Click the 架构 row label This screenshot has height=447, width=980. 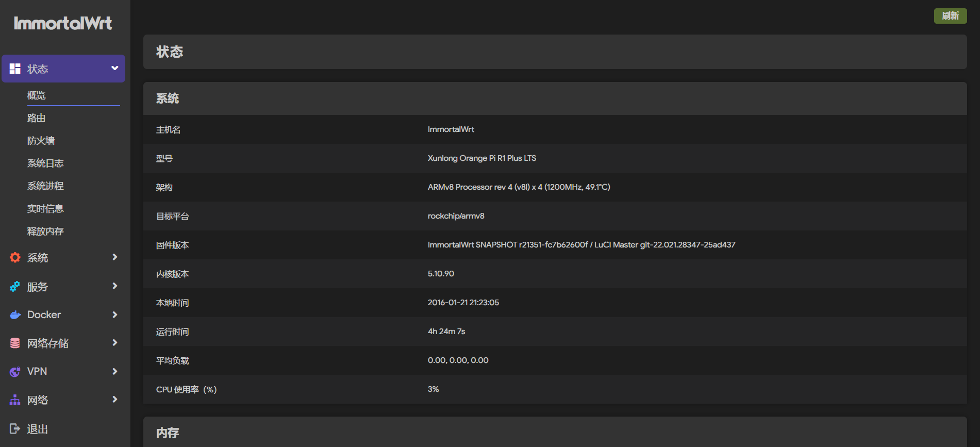164,188
